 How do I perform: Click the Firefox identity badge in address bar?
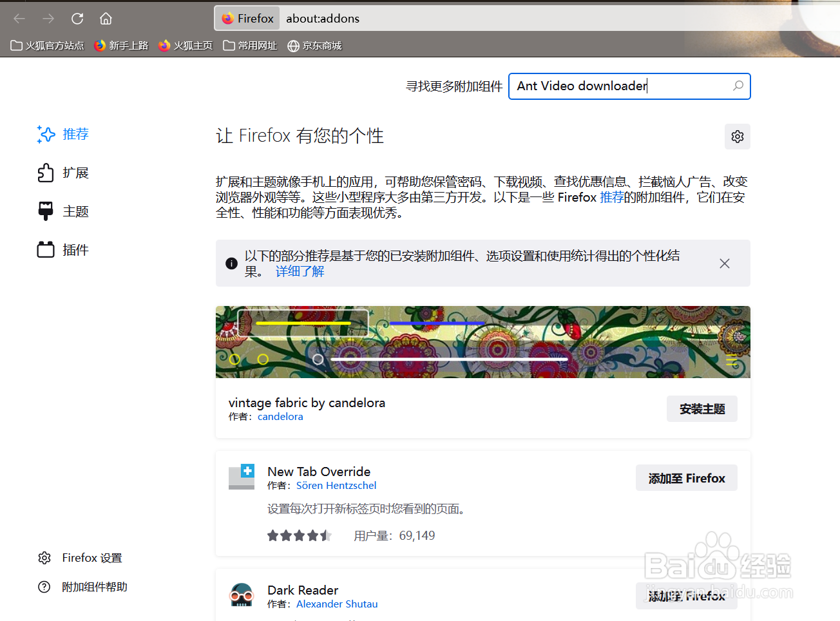click(x=247, y=19)
